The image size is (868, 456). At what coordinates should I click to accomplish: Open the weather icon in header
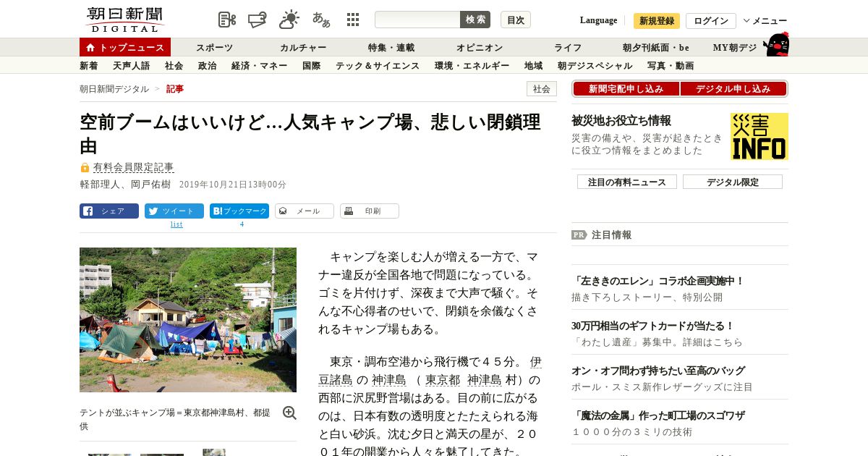pos(289,20)
